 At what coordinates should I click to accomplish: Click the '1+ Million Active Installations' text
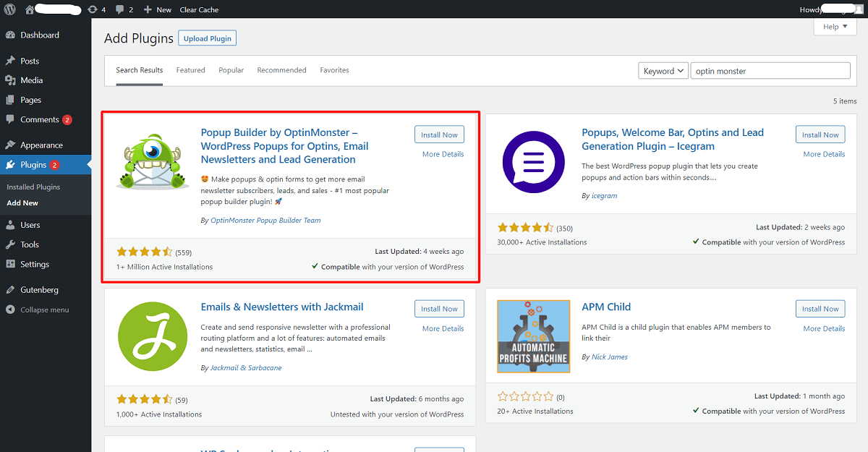(165, 267)
